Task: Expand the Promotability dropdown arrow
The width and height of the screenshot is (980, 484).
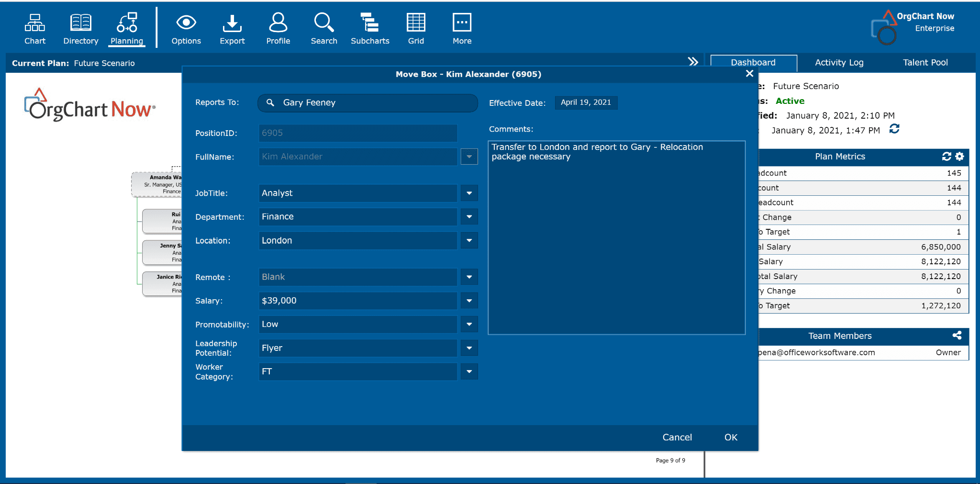Action: (469, 325)
